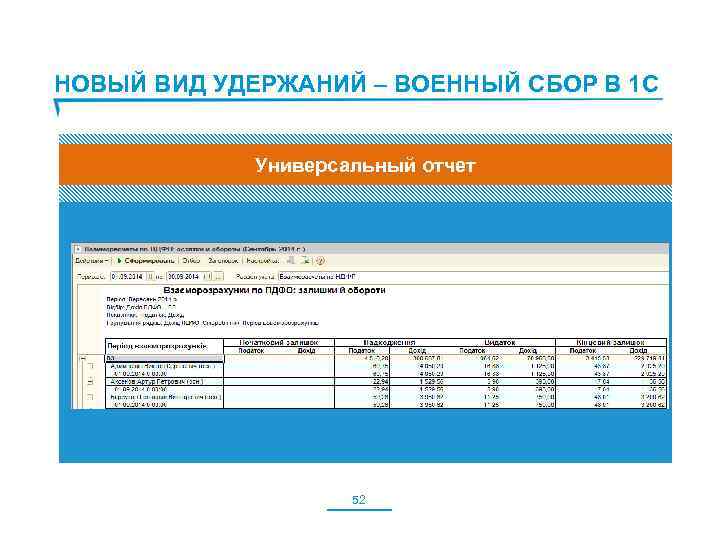Click the slide page number 52
The height and width of the screenshot is (540, 720).
(x=359, y=500)
